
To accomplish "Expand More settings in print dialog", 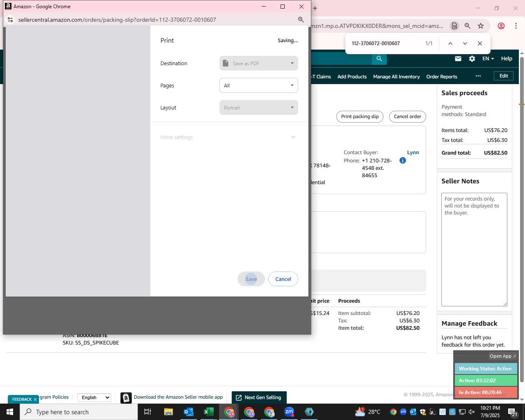I will (x=228, y=137).
